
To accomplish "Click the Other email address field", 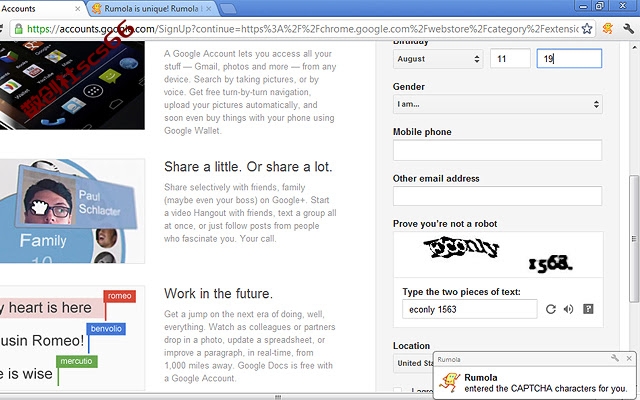I will point(497,196).
